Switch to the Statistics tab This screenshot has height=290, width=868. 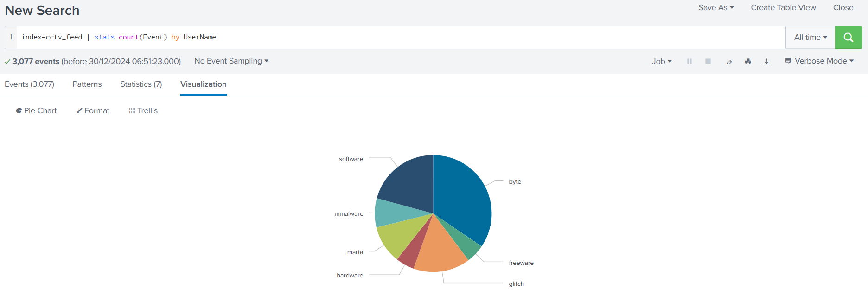point(141,84)
